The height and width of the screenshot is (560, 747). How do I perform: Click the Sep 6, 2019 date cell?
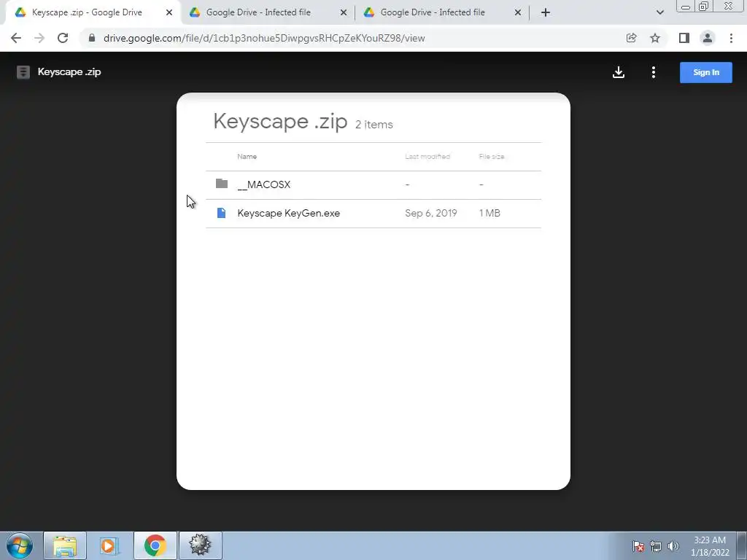tap(430, 213)
